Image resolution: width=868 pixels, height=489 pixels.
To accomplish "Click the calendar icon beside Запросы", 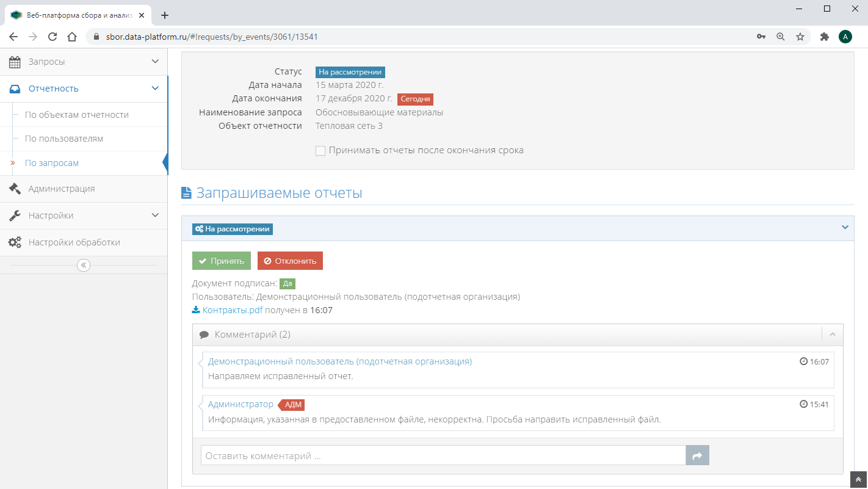I will click(x=15, y=62).
